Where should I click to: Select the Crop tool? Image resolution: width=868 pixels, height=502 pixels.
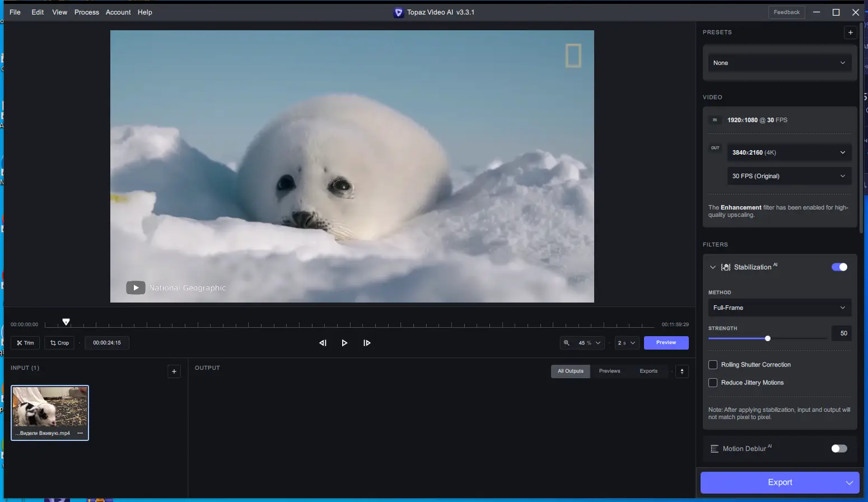coord(59,343)
